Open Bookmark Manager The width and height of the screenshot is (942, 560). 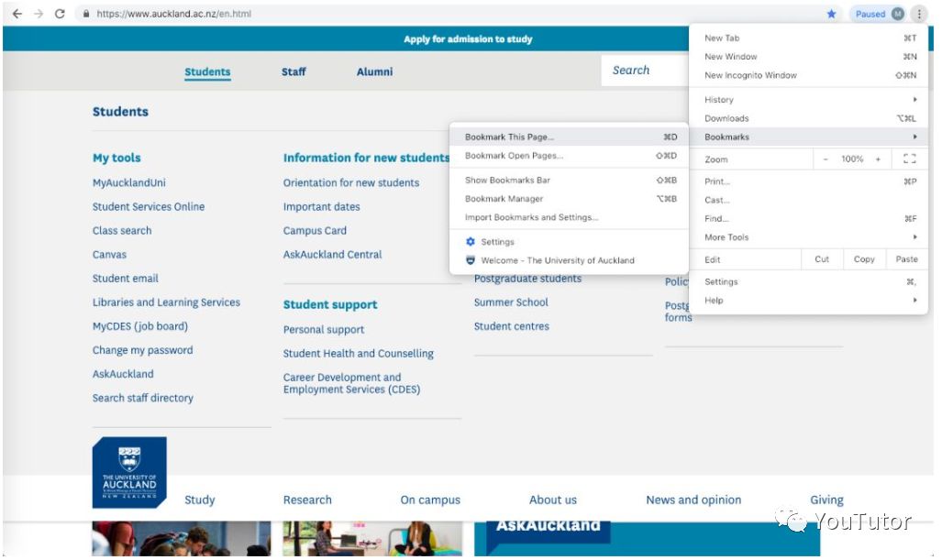point(569,199)
